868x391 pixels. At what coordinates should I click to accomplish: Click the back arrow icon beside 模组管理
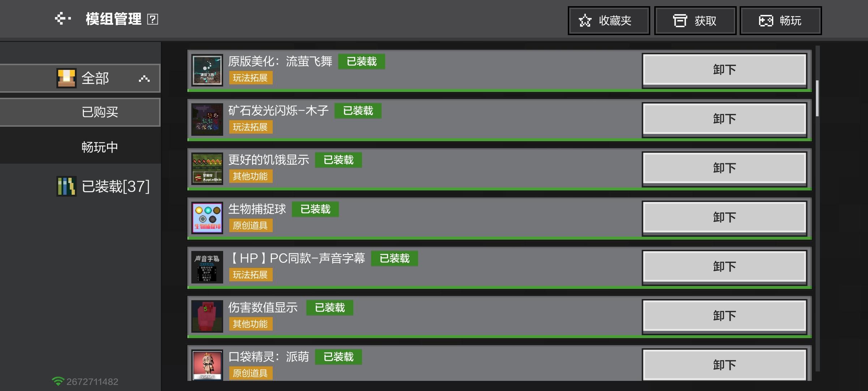pyautogui.click(x=62, y=18)
